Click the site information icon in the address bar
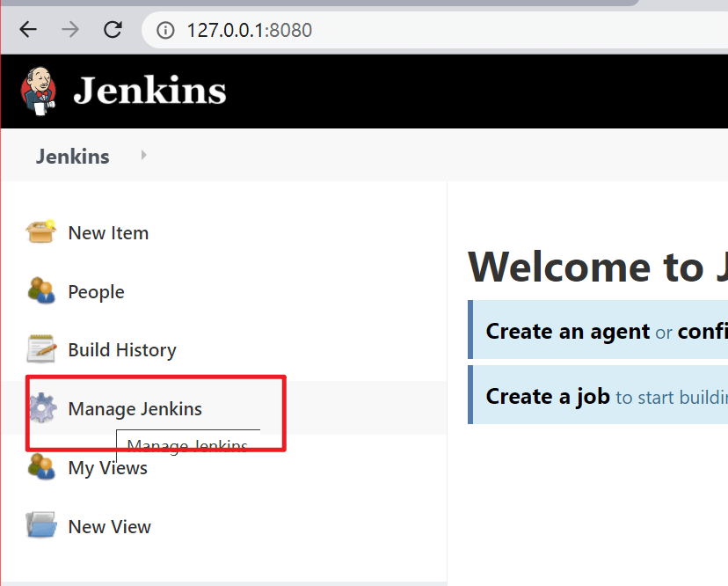 click(165, 31)
